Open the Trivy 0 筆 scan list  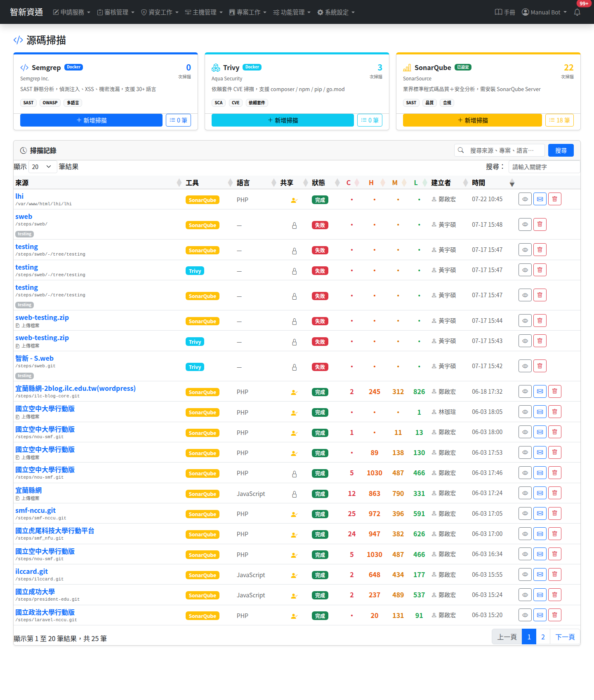tap(370, 120)
